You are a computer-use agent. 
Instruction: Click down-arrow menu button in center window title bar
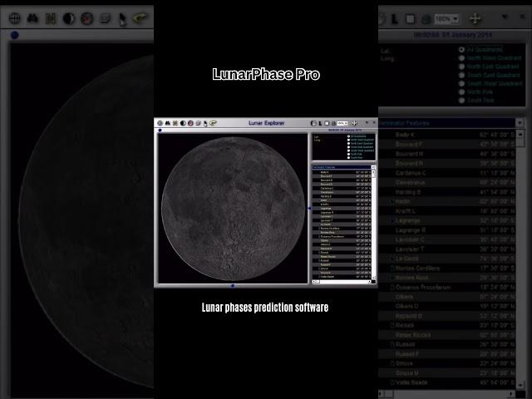[367, 122]
